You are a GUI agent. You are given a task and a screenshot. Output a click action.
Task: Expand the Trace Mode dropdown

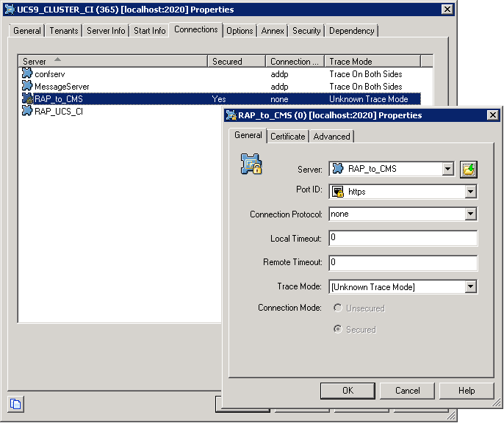471,287
